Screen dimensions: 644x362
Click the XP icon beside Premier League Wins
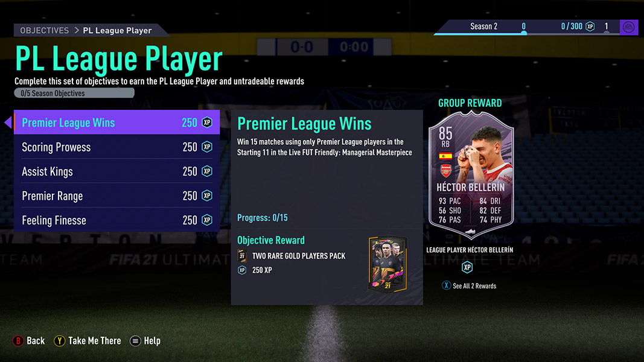click(x=207, y=122)
